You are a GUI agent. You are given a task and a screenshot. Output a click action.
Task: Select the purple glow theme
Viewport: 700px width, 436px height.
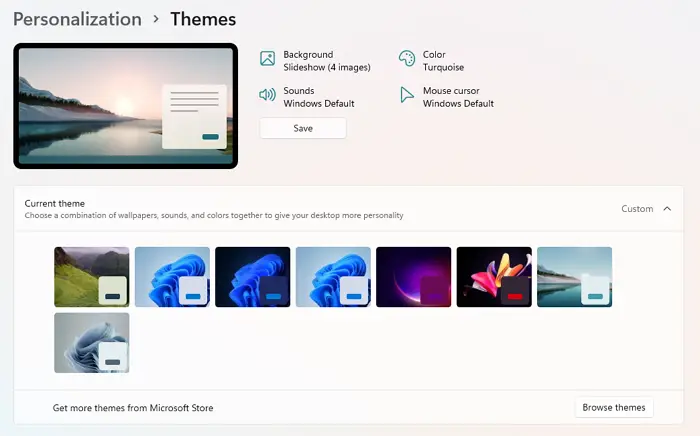tap(413, 277)
